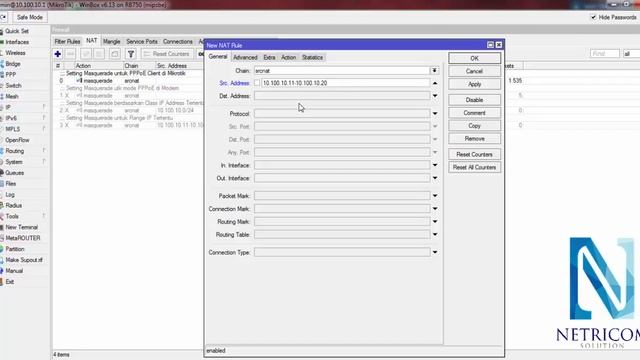Open MPLS menu in sidebar

click(x=13, y=129)
